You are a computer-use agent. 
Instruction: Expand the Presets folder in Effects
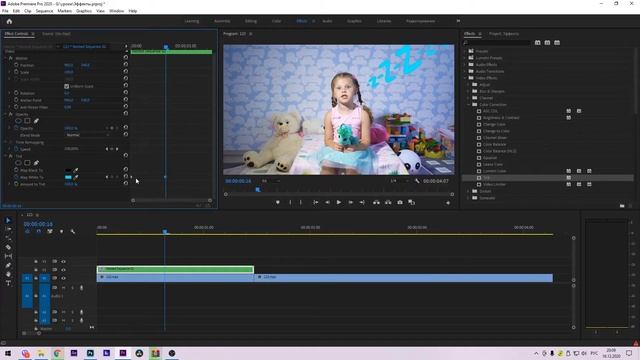coord(465,51)
